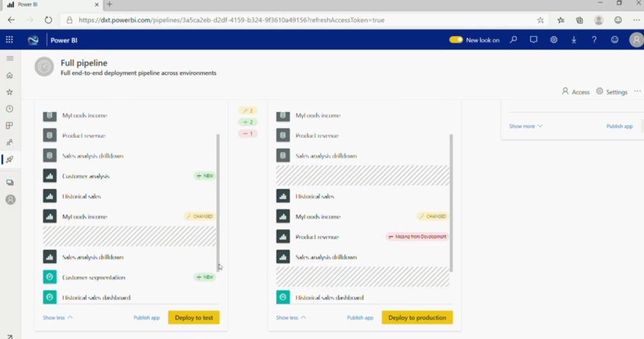Click the download arrow icon in header
The image size is (644, 339).
pyautogui.click(x=574, y=40)
